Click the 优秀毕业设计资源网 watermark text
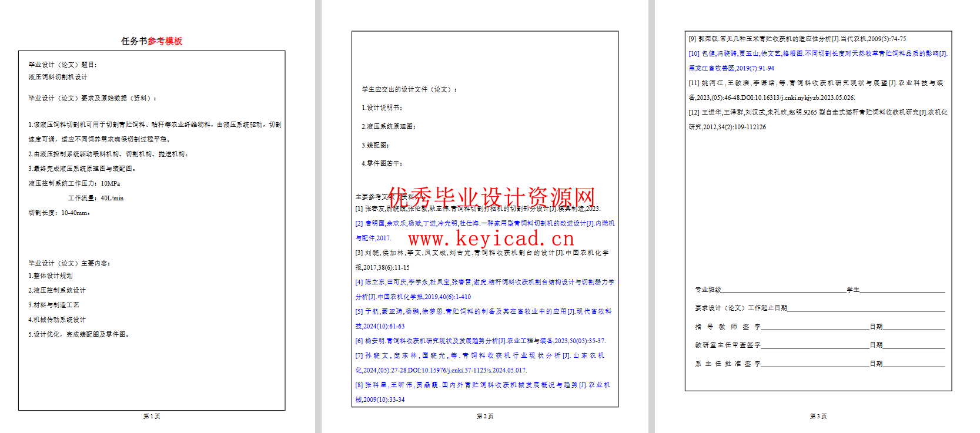This screenshot has height=433, width=980. 491,197
